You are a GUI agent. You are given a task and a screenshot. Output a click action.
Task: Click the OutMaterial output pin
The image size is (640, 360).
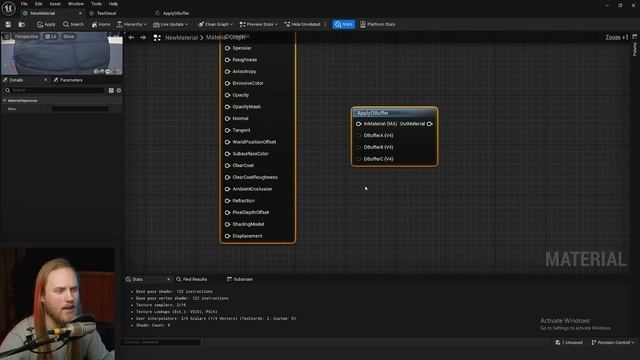coord(430,124)
